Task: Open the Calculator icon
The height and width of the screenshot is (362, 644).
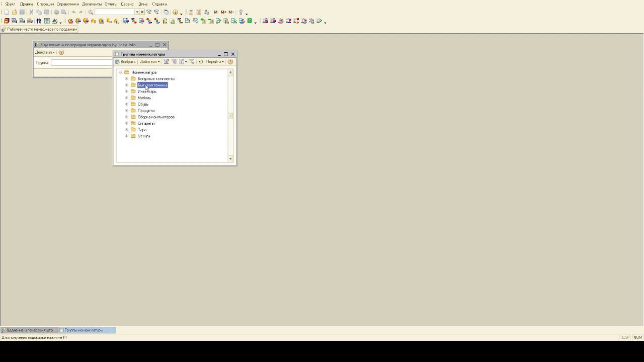Action: point(191,12)
